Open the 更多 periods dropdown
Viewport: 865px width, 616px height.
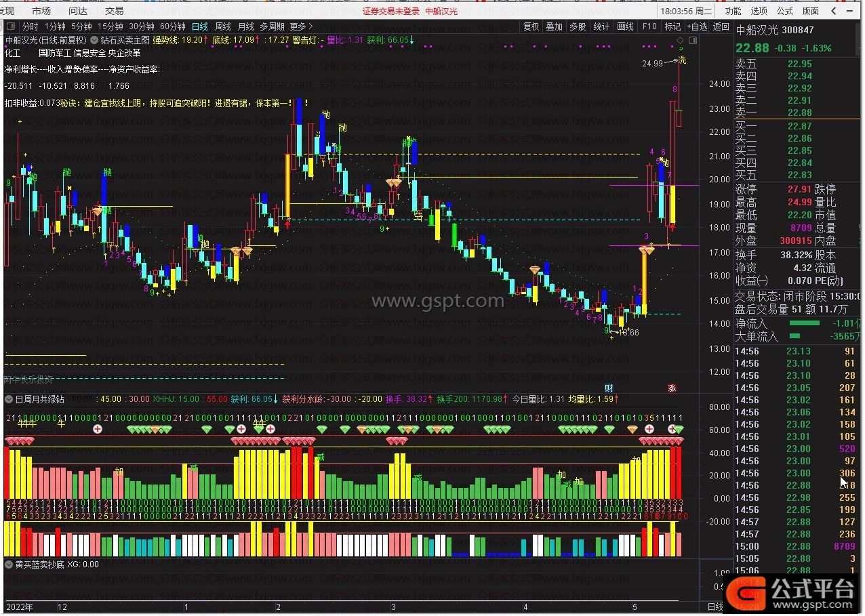tap(300, 27)
